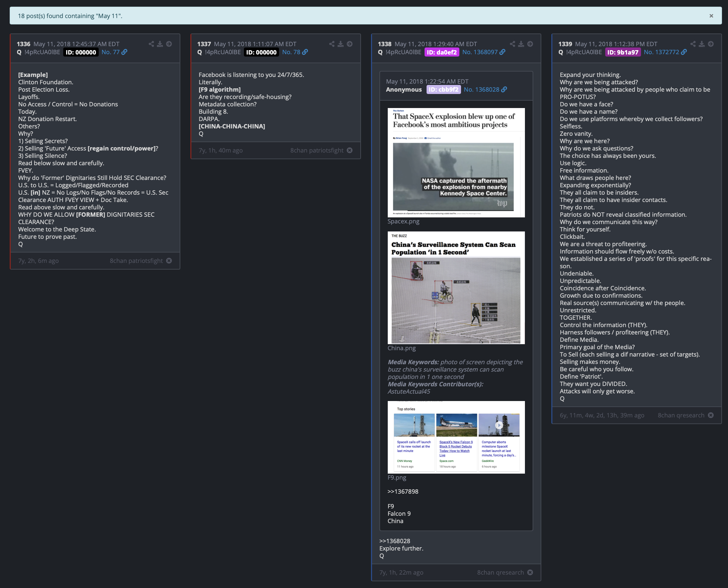Open the F9 top stories thumbnail

(x=456, y=437)
